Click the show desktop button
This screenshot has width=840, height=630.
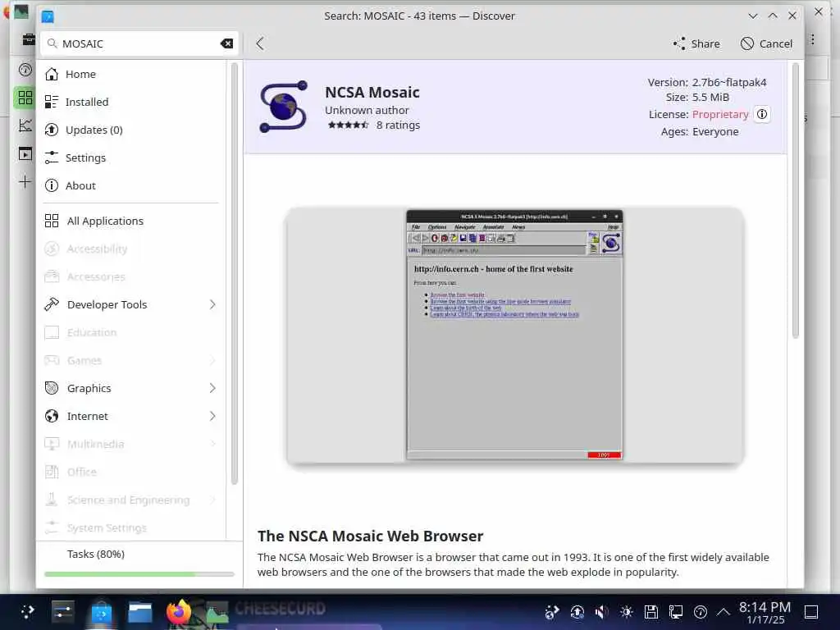click(811, 611)
